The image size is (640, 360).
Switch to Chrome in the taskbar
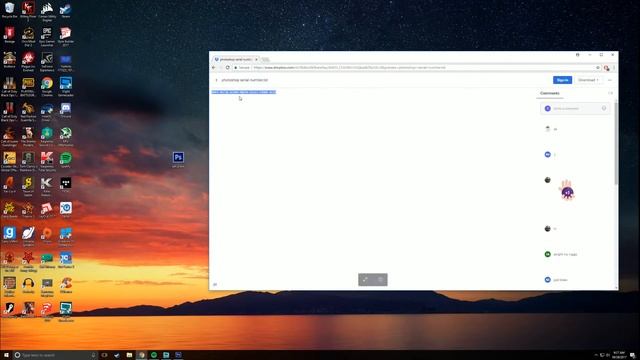(x=141, y=355)
